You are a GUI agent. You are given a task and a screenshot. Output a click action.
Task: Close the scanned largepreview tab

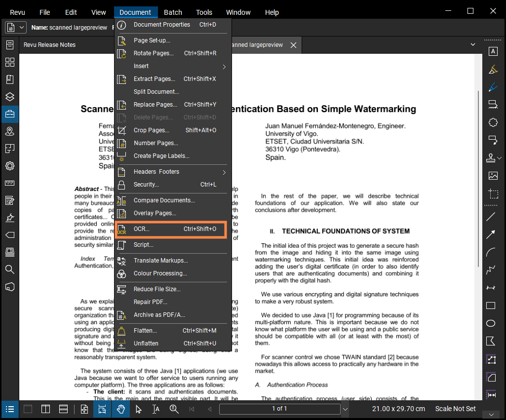click(x=293, y=45)
